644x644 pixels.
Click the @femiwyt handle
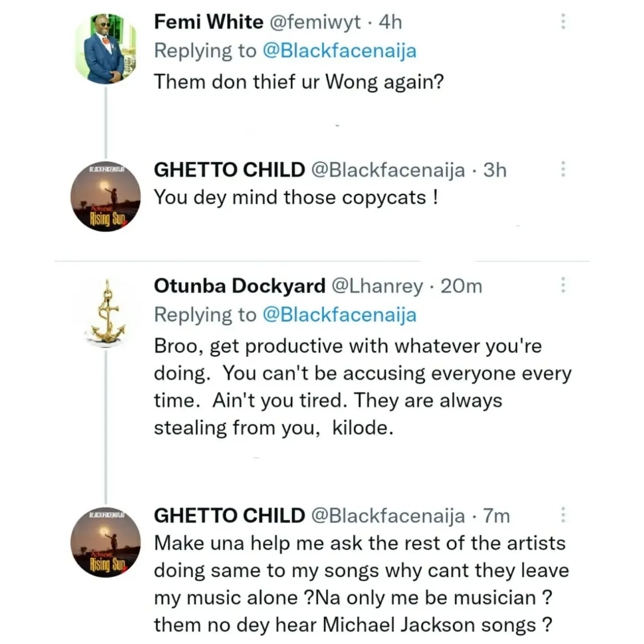click(x=315, y=22)
